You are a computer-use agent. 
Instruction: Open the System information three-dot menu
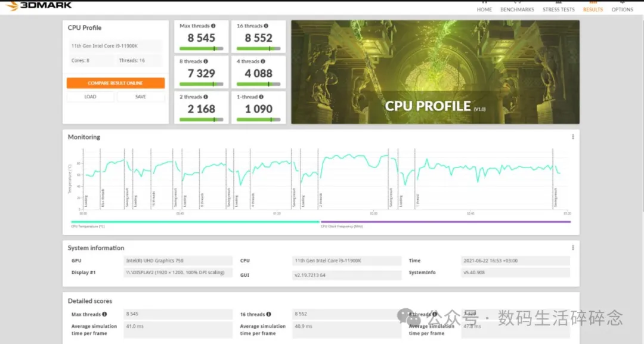tap(572, 248)
